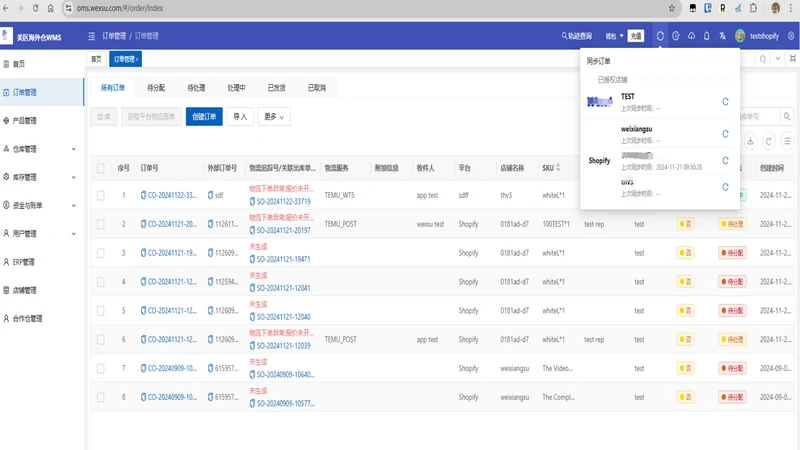800x450 pixels.
Task: Click the 导入 button
Action: 240,117
